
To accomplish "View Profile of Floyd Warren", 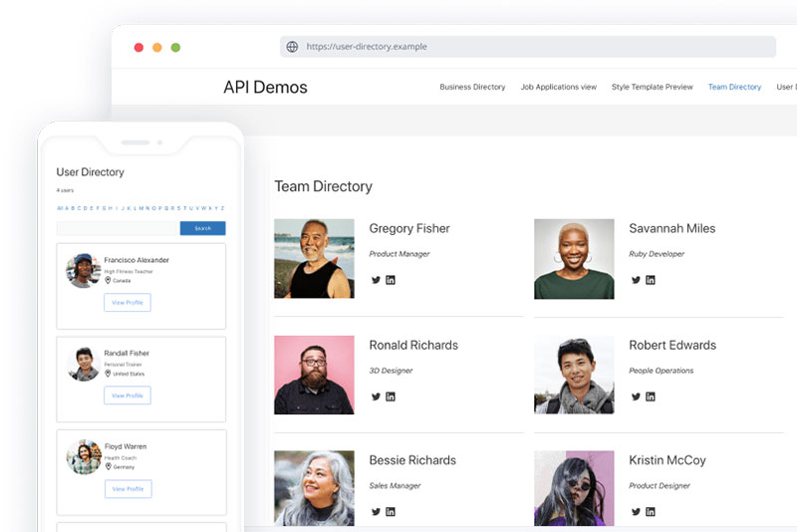I will click(x=129, y=489).
